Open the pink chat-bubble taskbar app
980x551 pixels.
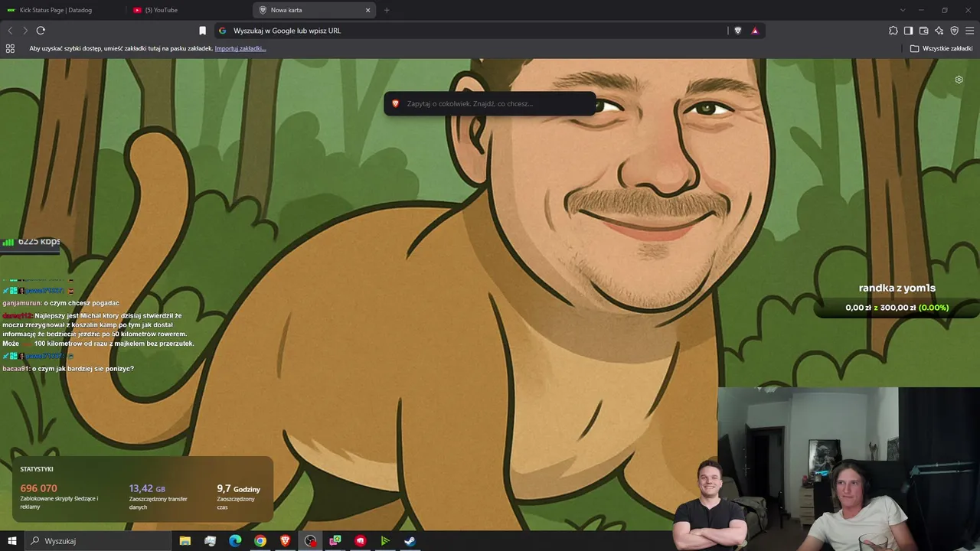tap(335, 541)
